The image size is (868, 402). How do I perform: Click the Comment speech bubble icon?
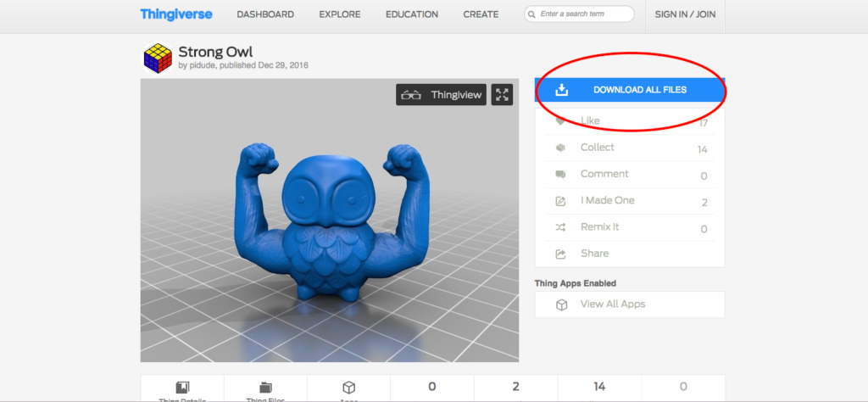(x=560, y=175)
